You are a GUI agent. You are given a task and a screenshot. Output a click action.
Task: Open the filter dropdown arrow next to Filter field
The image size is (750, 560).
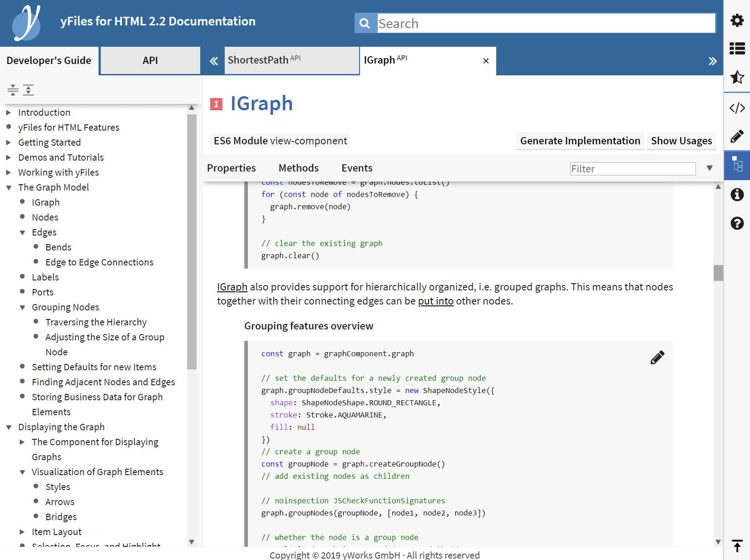tap(709, 168)
